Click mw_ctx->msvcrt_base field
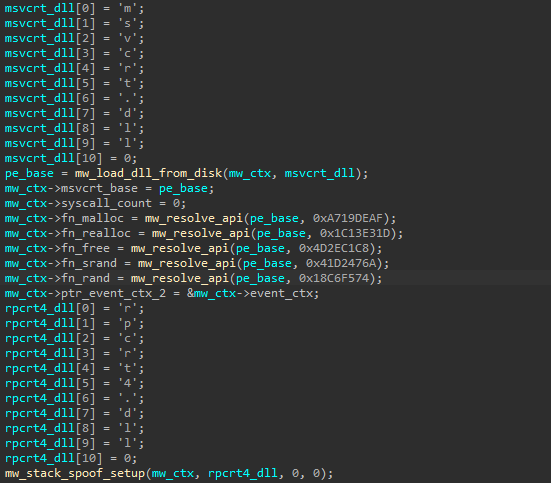 coord(71,188)
